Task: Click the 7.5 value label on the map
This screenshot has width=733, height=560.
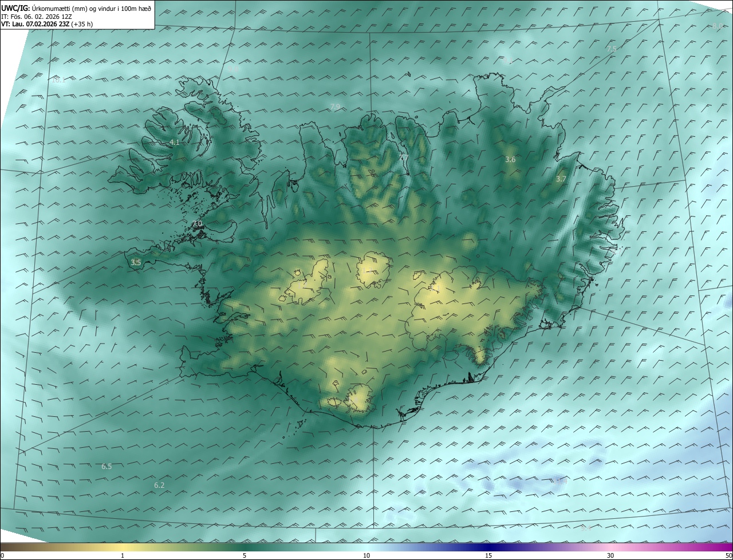Action: tap(612, 49)
